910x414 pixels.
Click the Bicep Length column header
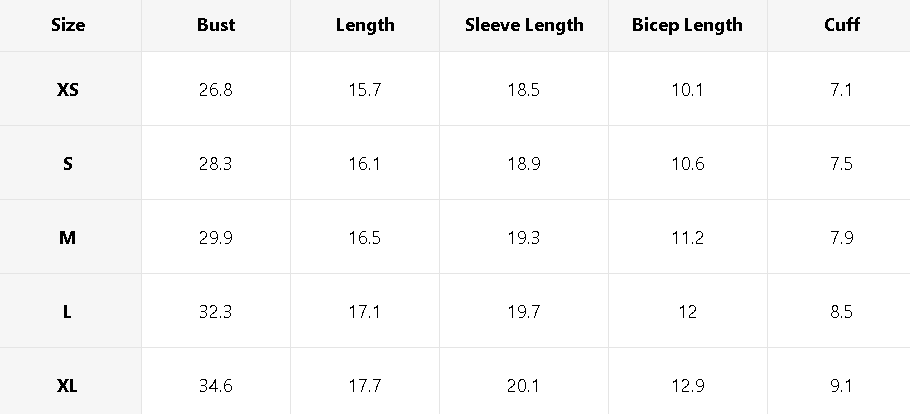687,25
